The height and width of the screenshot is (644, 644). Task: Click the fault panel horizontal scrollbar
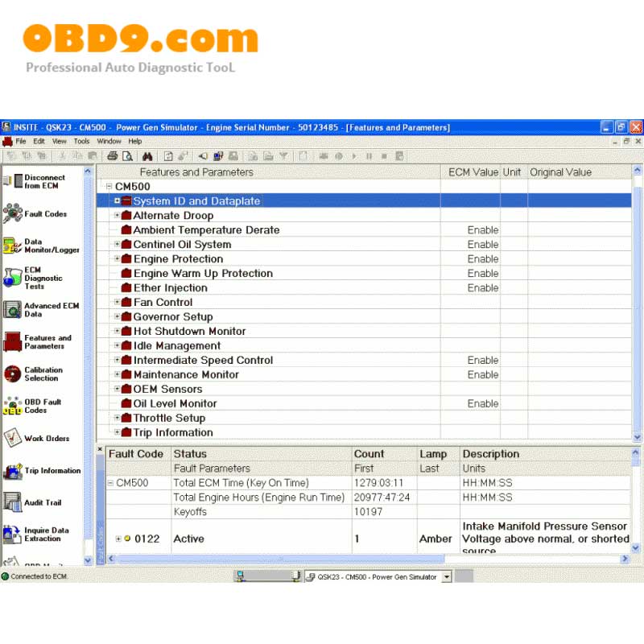[x=280, y=559]
